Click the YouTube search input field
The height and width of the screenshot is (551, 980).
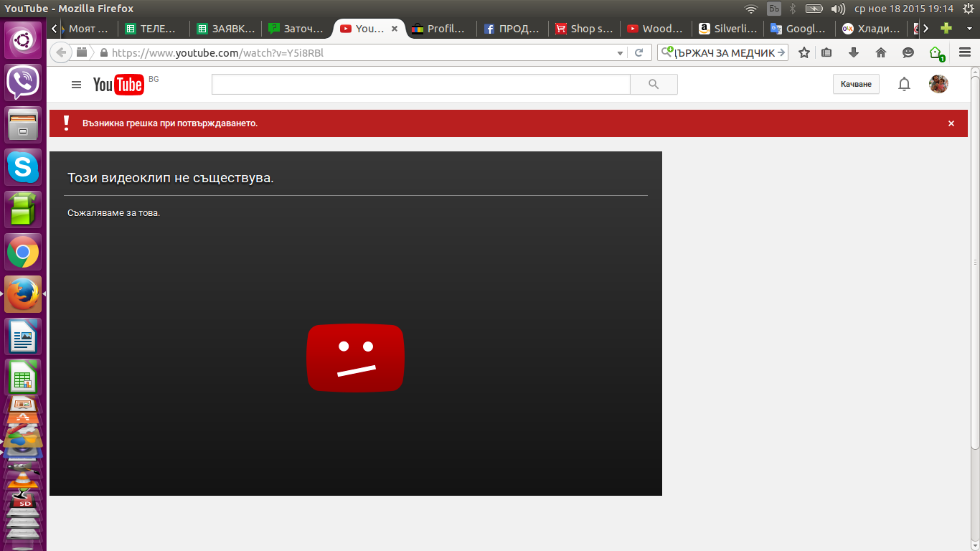coord(420,85)
